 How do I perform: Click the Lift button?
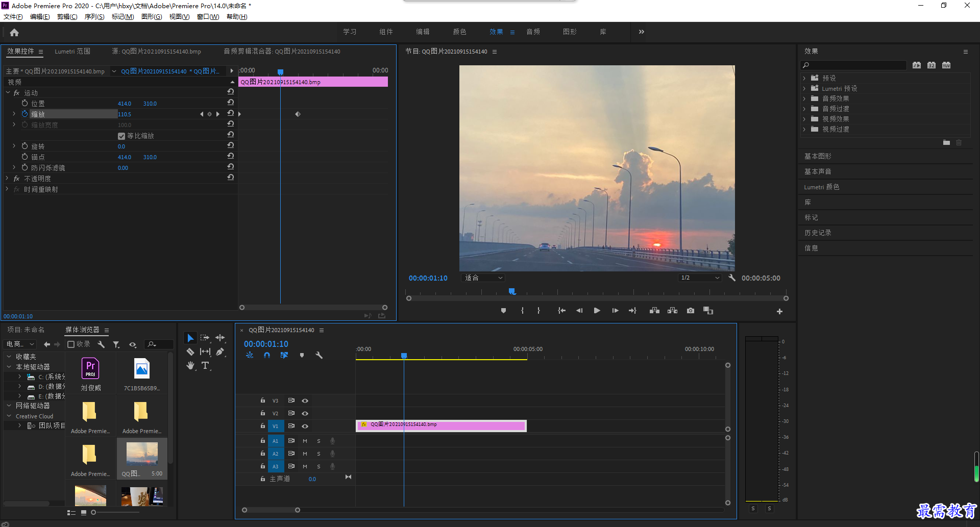coord(654,311)
